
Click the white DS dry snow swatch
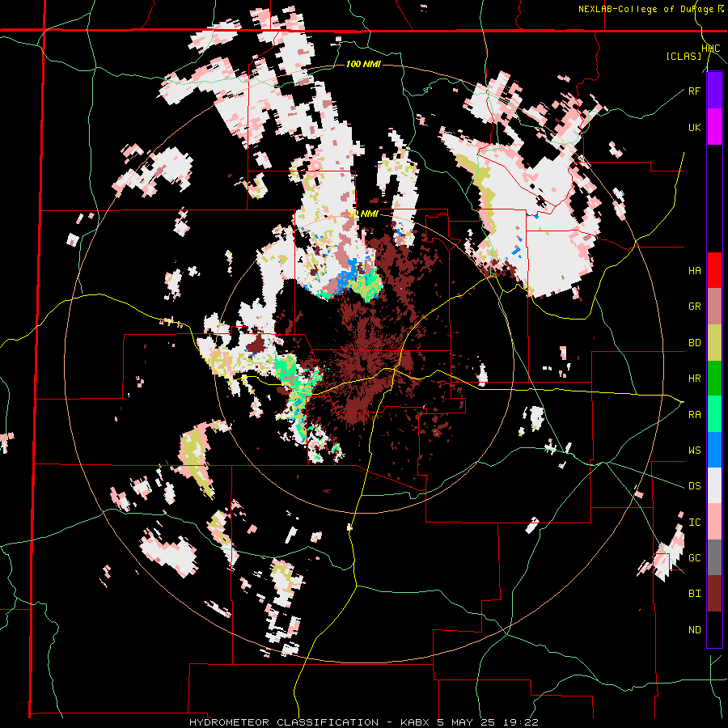tap(714, 485)
